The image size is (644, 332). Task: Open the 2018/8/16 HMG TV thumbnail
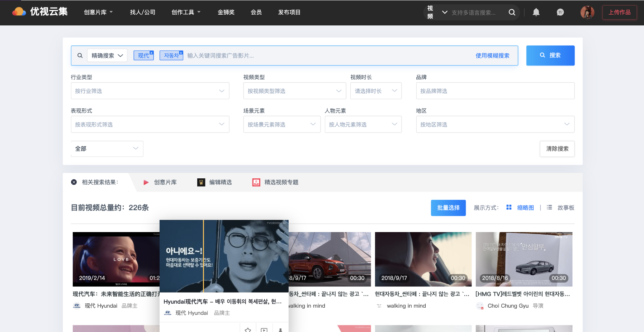[524, 259]
